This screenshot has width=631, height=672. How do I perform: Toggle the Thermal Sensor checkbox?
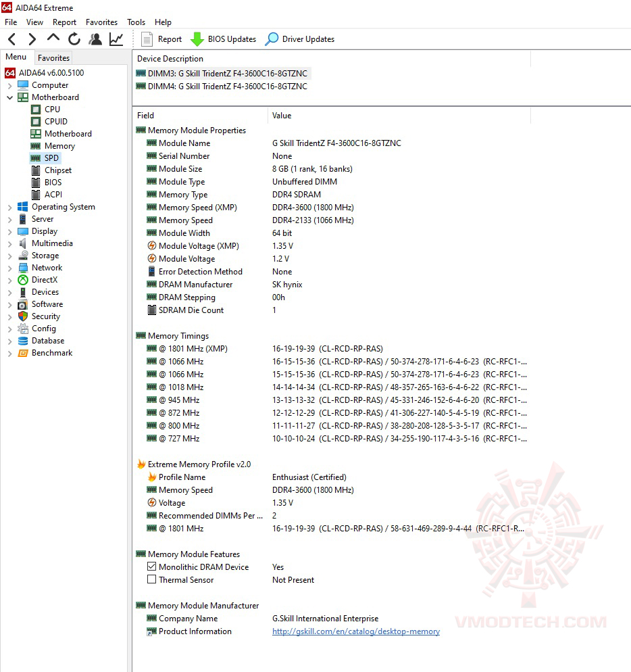pyautogui.click(x=151, y=579)
